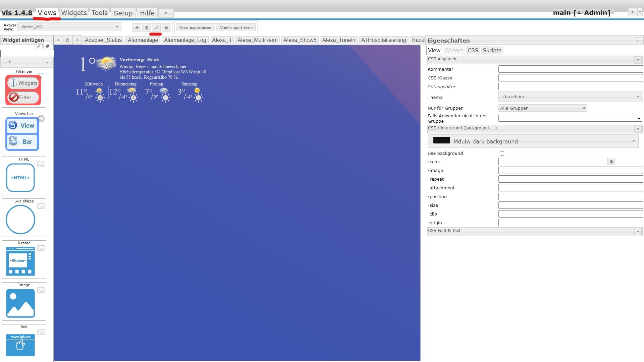Click the add new view plus icon

coord(137,28)
